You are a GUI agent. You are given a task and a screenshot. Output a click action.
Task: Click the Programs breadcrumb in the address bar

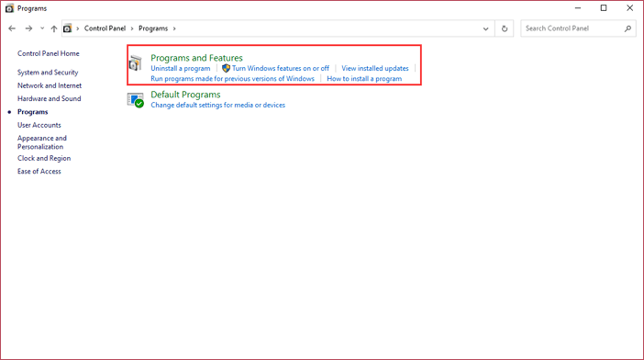point(153,28)
